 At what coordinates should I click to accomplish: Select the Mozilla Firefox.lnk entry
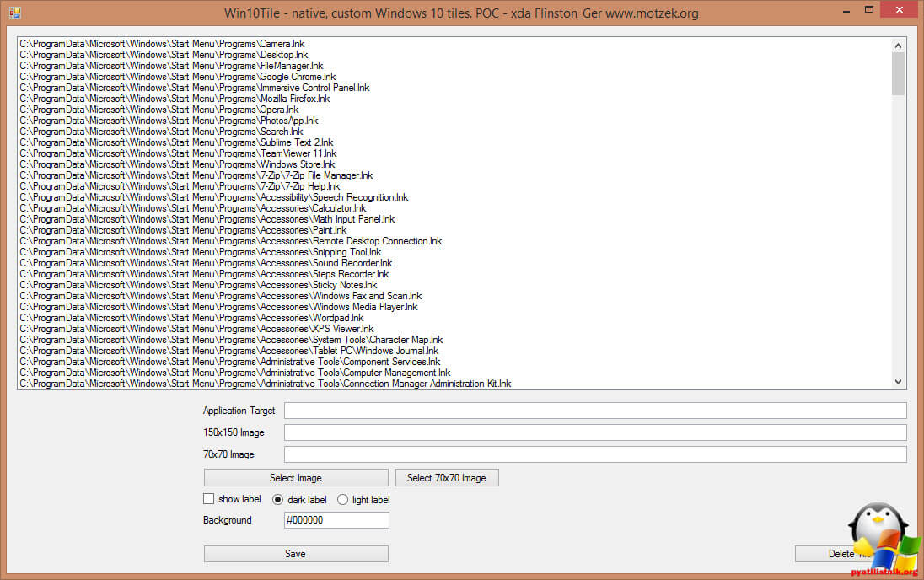click(175, 99)
